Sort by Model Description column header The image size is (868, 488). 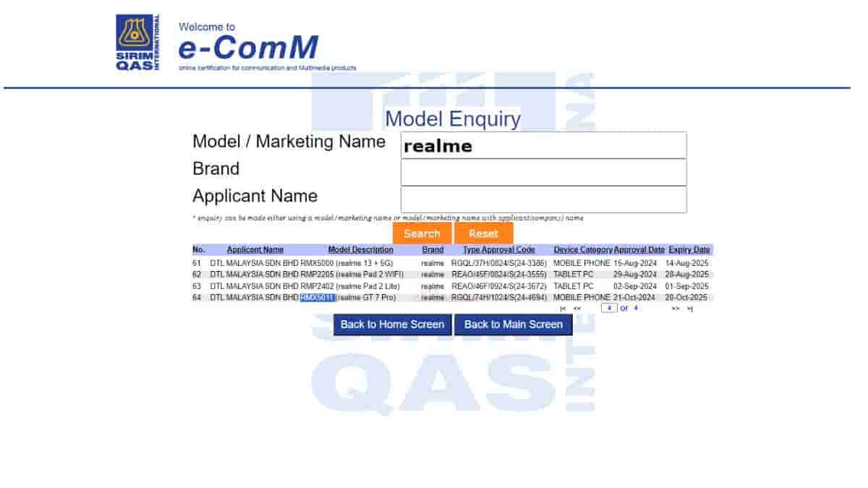[x=360, y=250]
